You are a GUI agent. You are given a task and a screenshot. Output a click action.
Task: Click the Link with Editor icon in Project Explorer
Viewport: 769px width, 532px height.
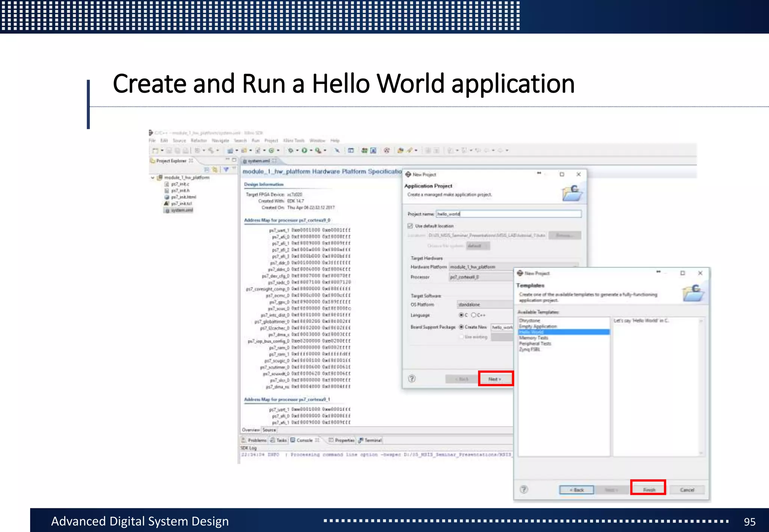(x=214, y=170)
